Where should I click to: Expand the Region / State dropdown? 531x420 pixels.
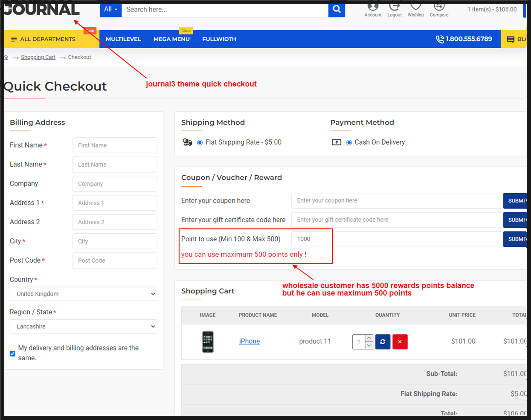coord(84,327)
